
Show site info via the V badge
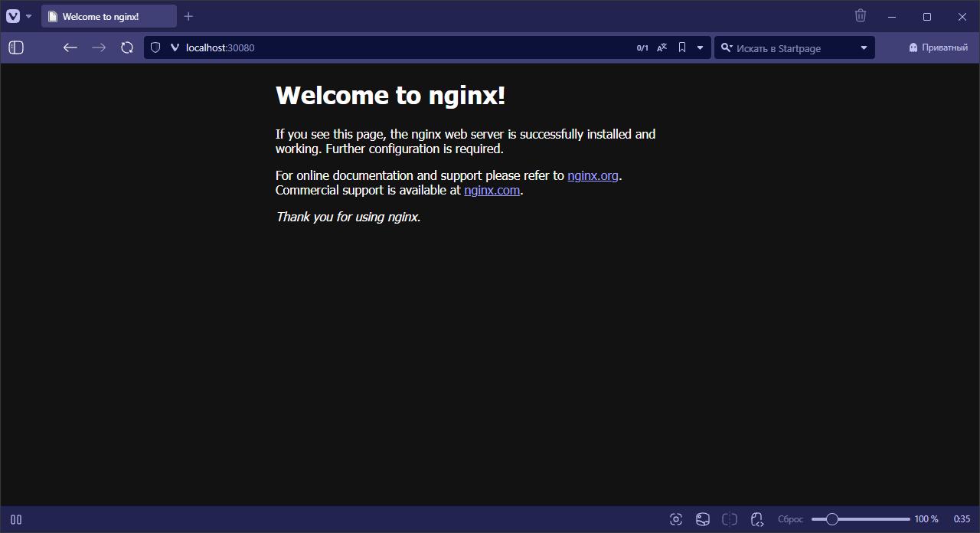tap(175, 47)
